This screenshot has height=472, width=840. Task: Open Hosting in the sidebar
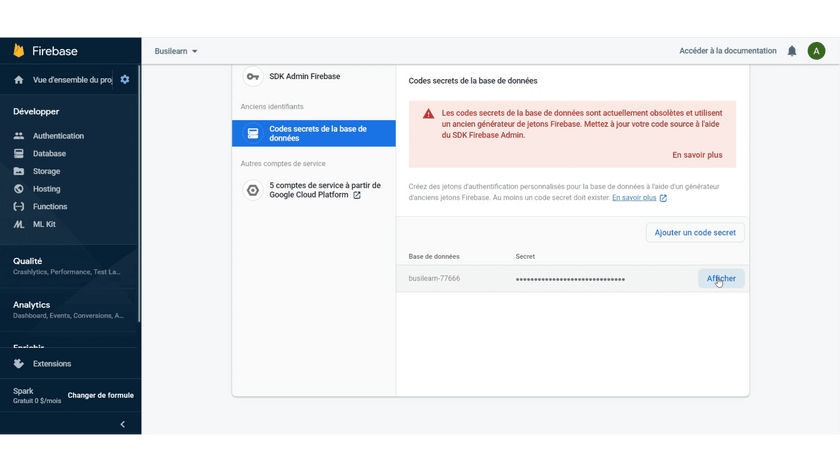[x=47, y=189]
